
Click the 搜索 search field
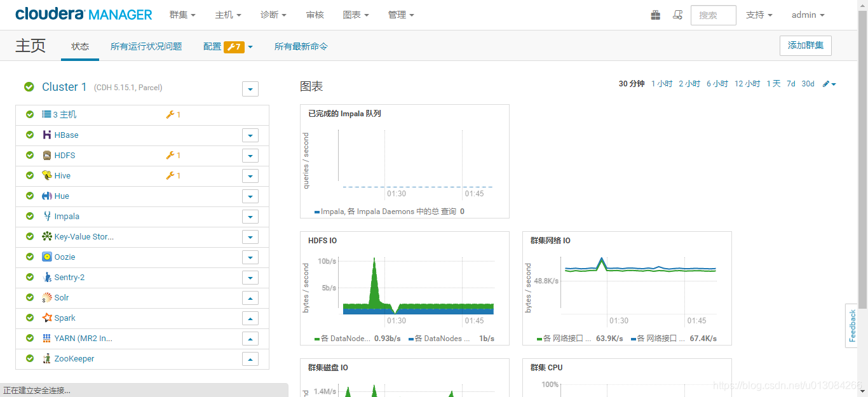pyautogui.click(x=713, y=15)
